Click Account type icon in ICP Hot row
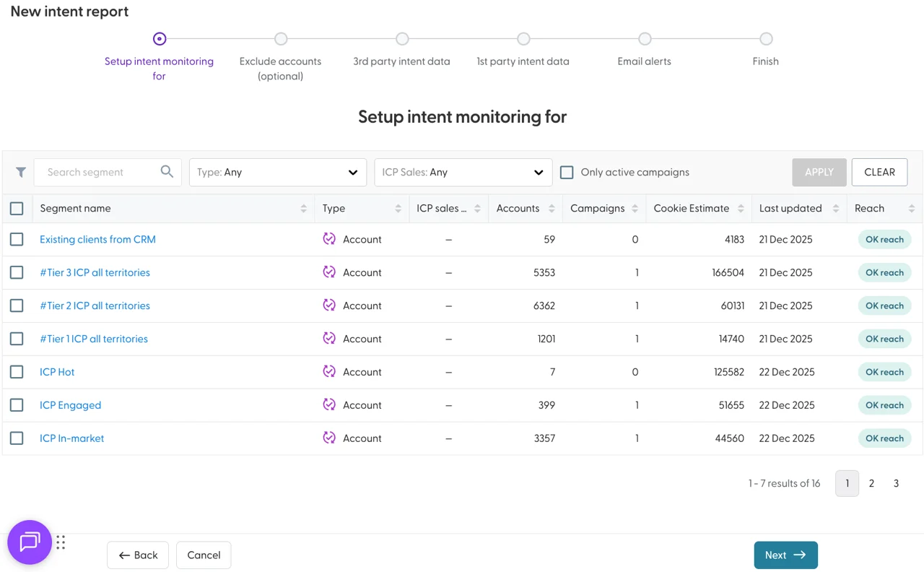 pyautogui.click(x=329, y=372)
